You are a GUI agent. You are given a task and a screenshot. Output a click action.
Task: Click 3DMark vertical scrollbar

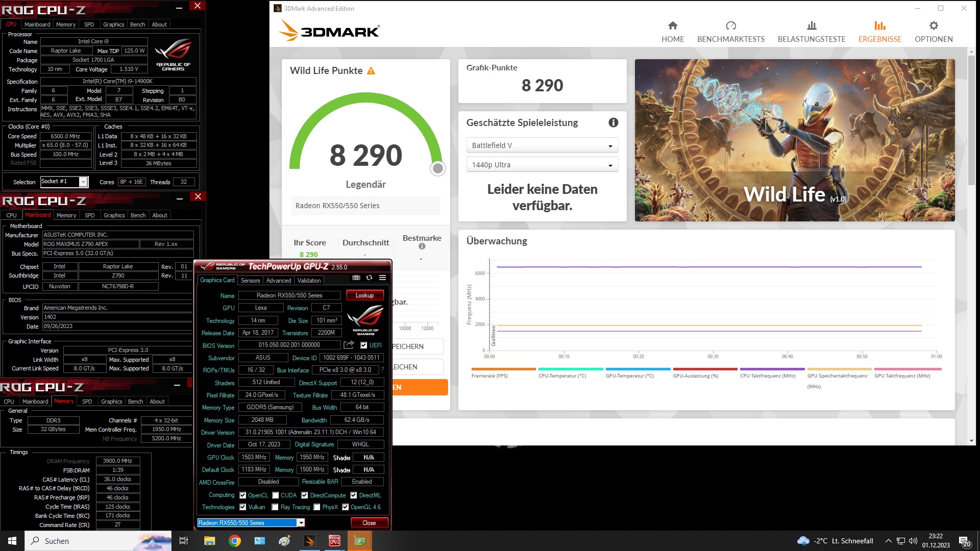pos(971,120)
